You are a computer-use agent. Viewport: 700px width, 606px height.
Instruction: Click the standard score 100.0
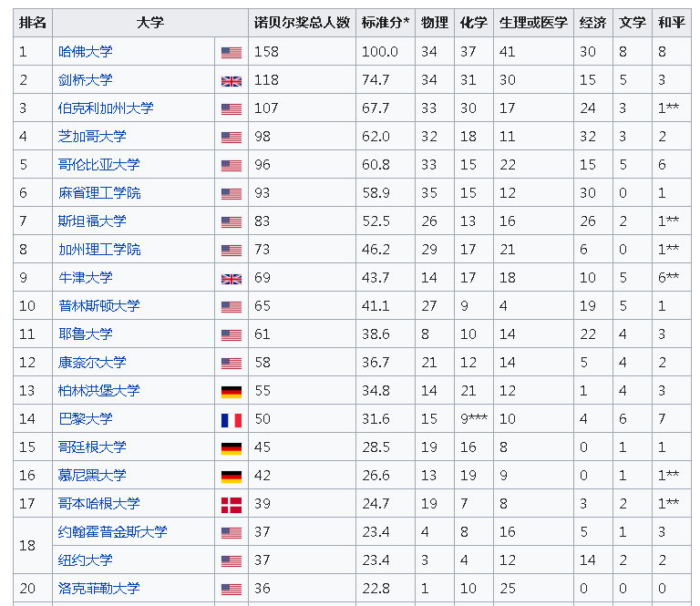(x=379, y=52)
